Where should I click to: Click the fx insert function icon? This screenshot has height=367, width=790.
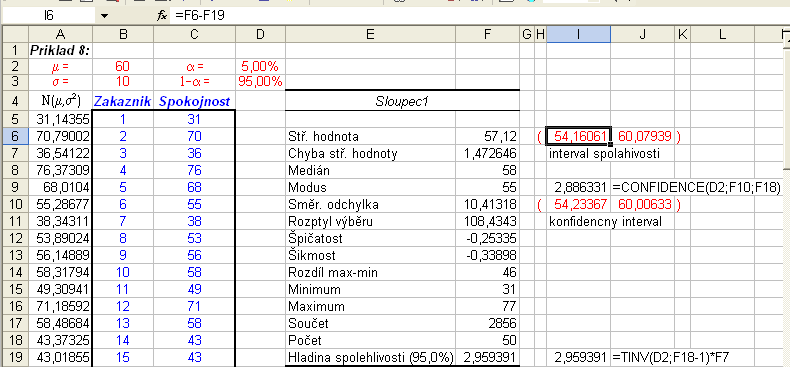[162, 16]
